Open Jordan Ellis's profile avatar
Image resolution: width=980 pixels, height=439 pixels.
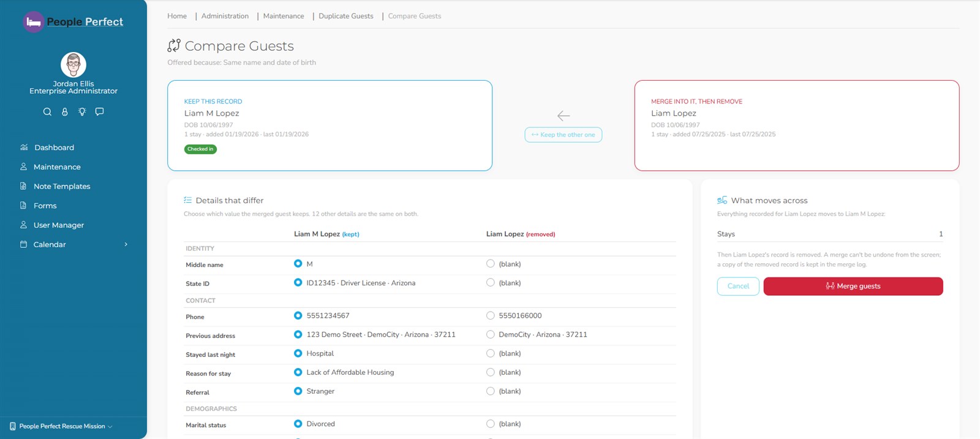pos(73,65)
